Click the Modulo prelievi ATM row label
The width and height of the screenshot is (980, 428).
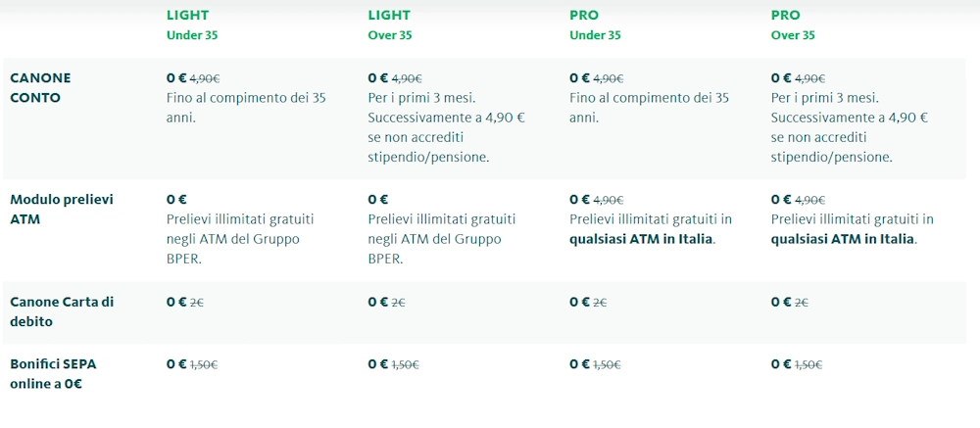(x=62, y=209)
